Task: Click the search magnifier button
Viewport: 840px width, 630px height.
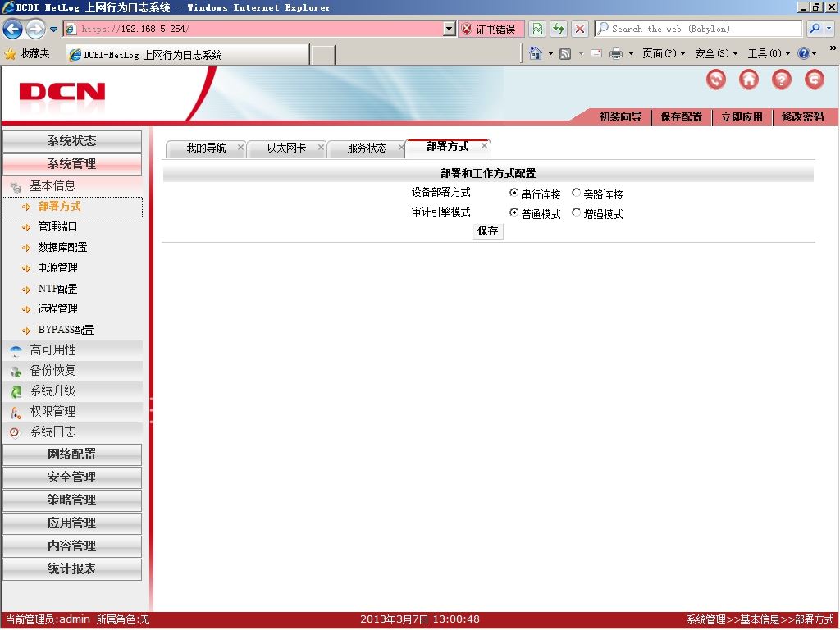Action: pyautogui.click(x=815, y=29)
